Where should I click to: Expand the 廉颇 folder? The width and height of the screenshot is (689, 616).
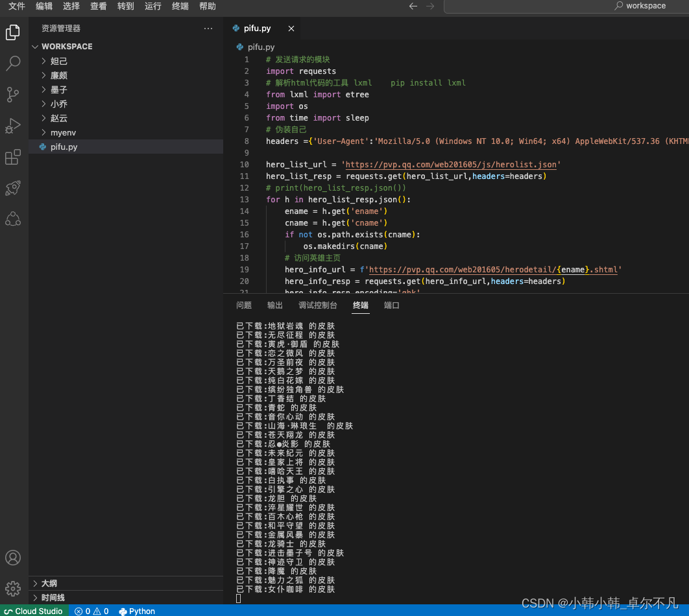coord(126,75)
